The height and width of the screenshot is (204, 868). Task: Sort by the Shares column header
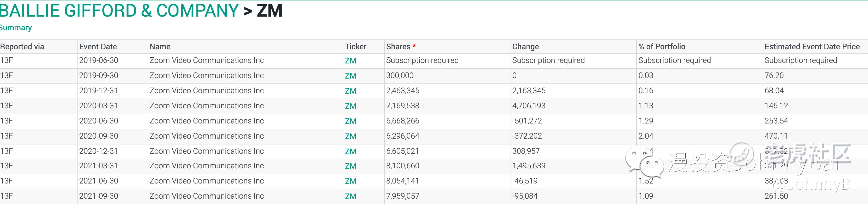click(398, 47)
